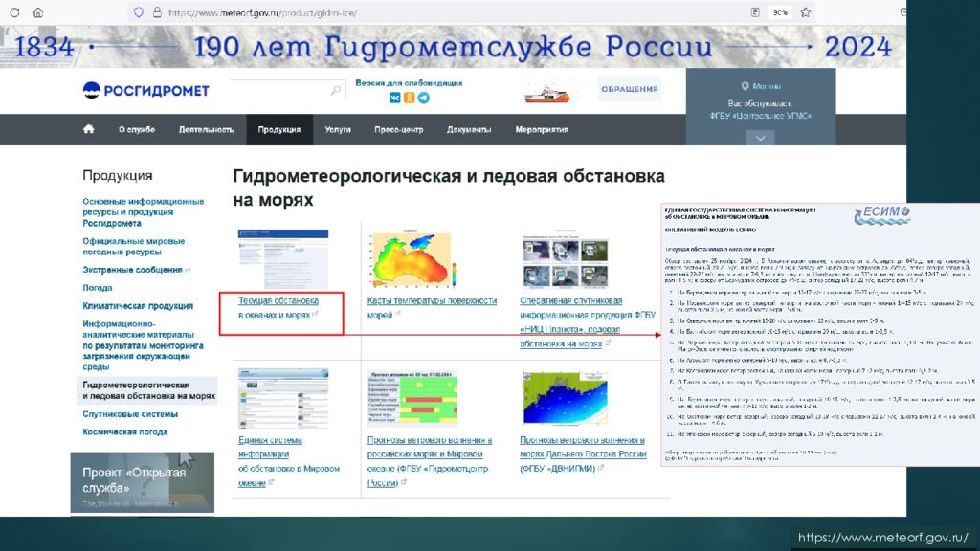This screenshot has width=980, height=551.
Task: Open the О службе menu
Action: click(137, 130)
